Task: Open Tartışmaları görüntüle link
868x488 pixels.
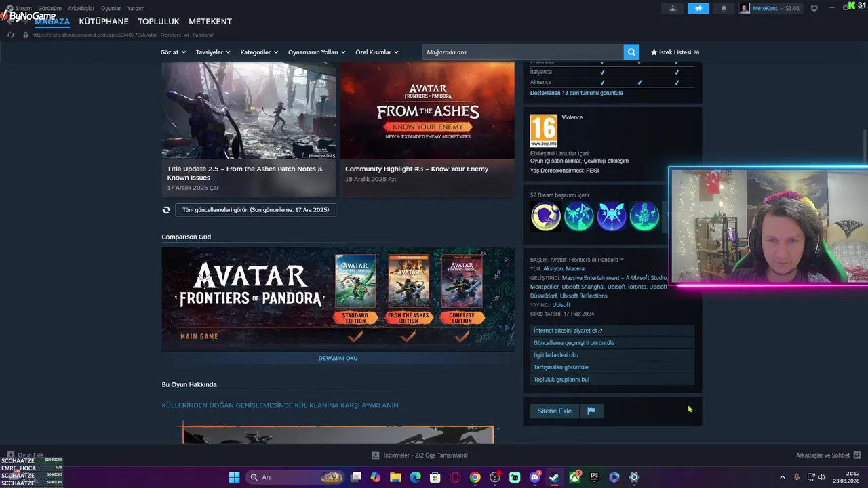Action: 612,367
